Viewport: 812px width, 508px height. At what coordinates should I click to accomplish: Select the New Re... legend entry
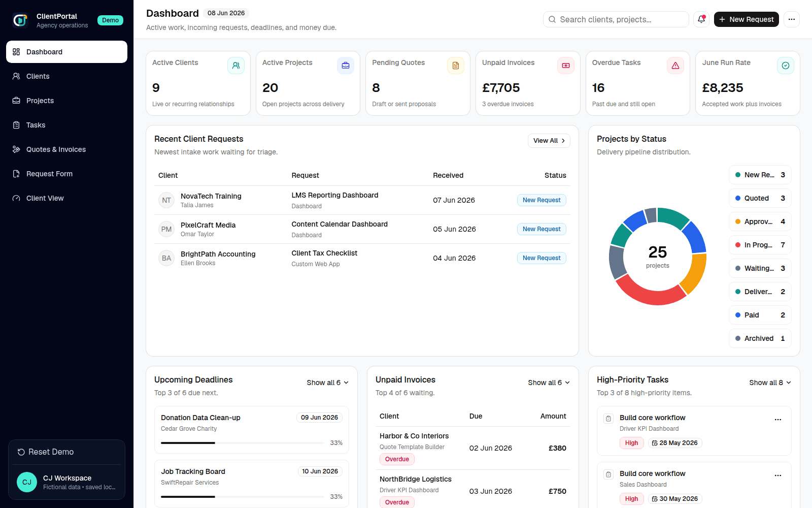pos(760,175)
